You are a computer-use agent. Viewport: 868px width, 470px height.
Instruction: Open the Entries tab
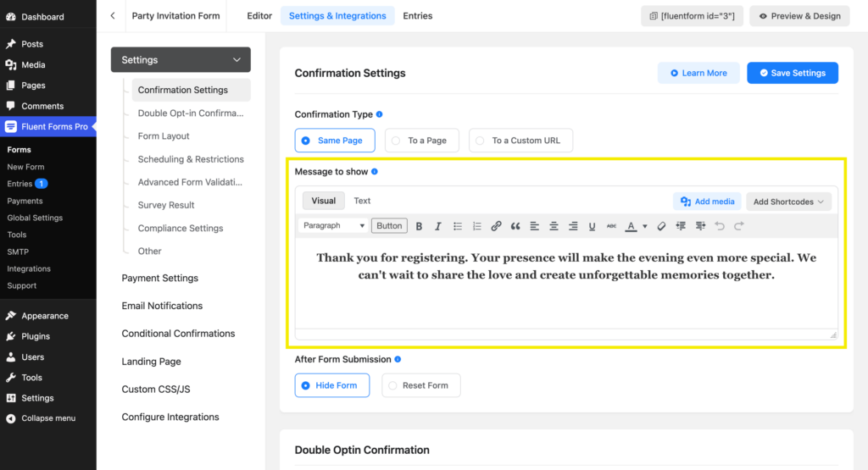click(x=417, y=16)
